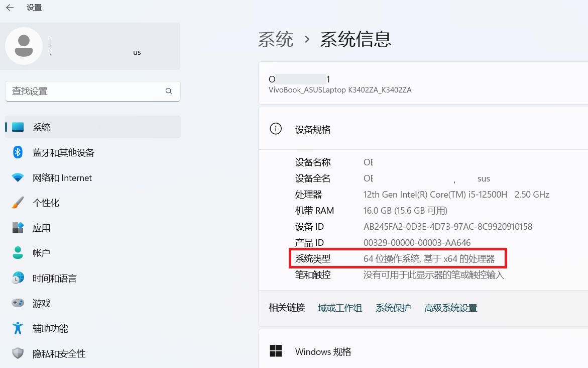The width and height of the screenshot is (588, 368).
Task: Open 应用 settings page
Action: [x=92, y=228]
